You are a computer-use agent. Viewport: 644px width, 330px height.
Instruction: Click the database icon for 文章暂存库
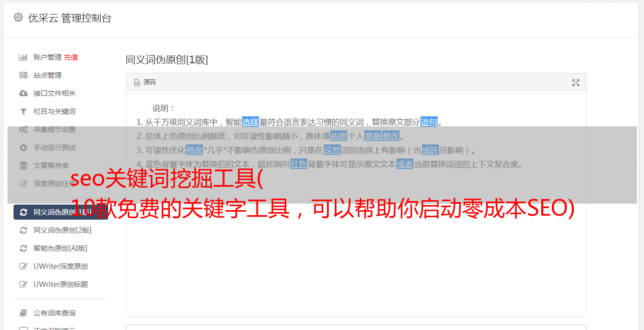[x=23, y=166]
